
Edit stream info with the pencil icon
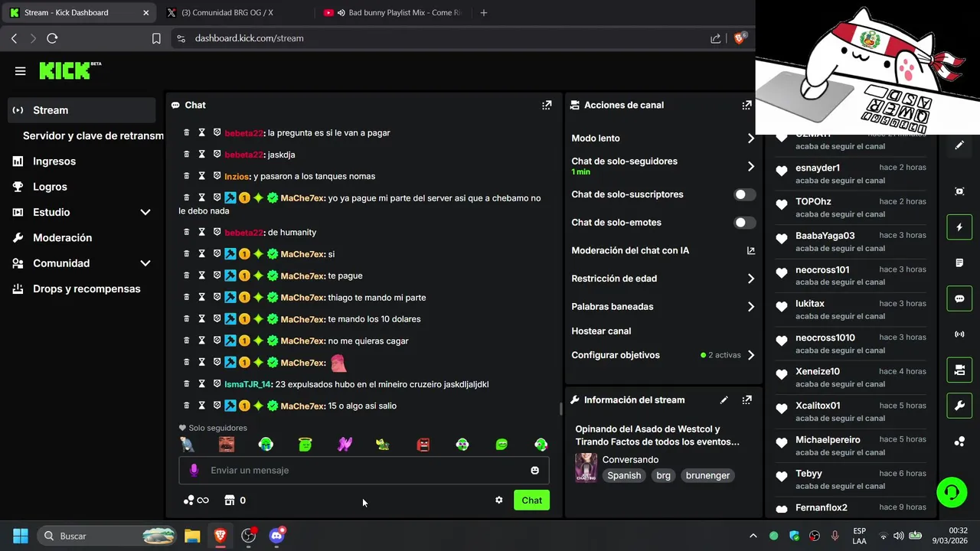pos(724,399)
